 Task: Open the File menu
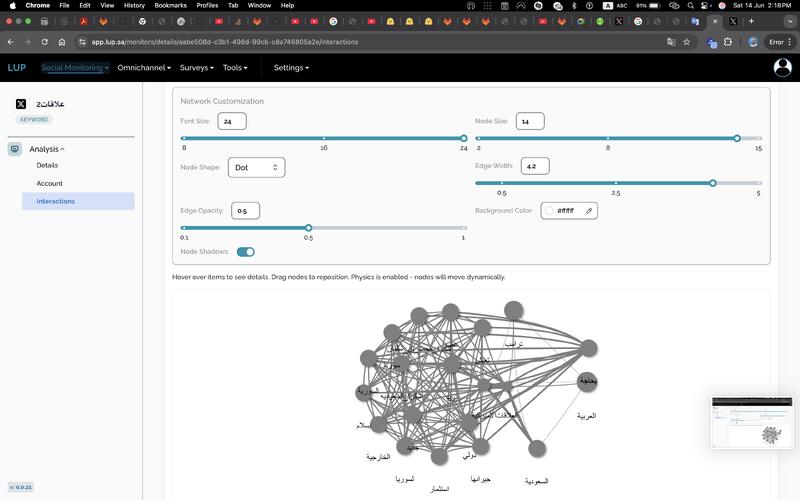coord(64,6)
